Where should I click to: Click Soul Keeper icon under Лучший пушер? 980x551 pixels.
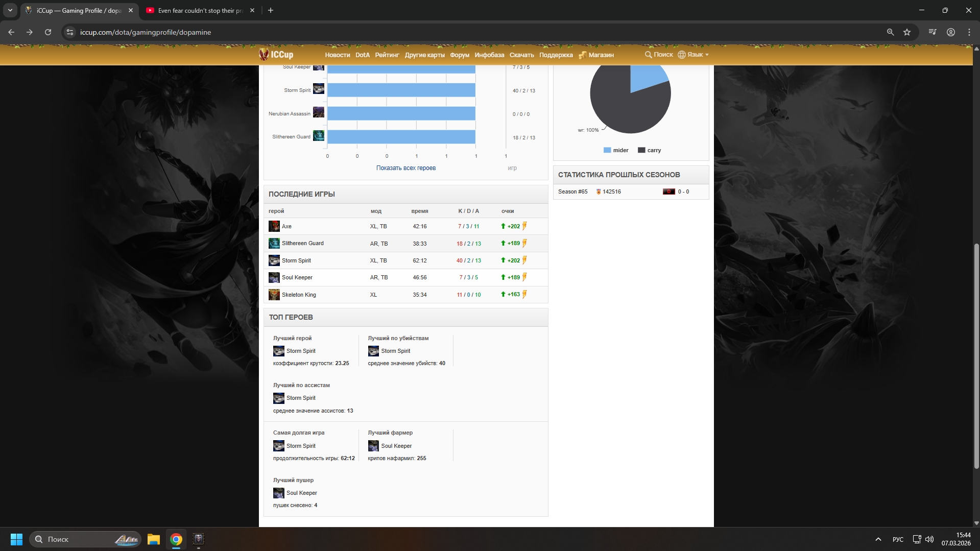coord(279,493)
